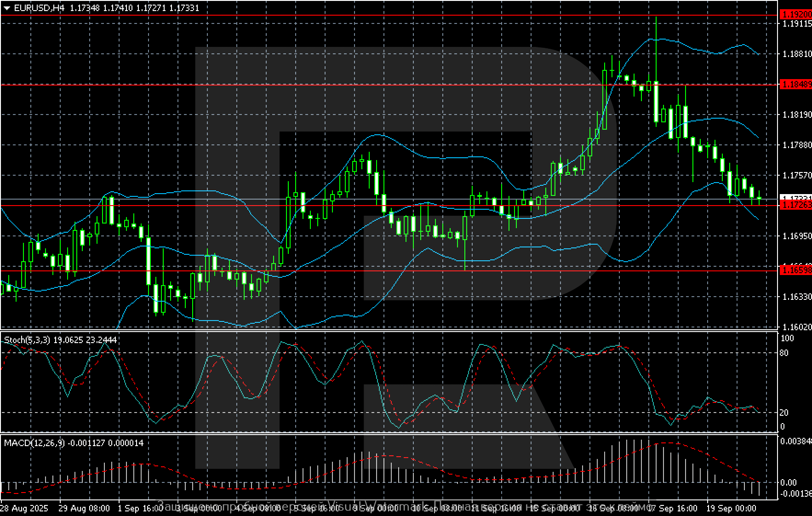This screenshot has width=812, height=516.
Task: Click the 1.16020 price scale value
Action: (797, 327)
